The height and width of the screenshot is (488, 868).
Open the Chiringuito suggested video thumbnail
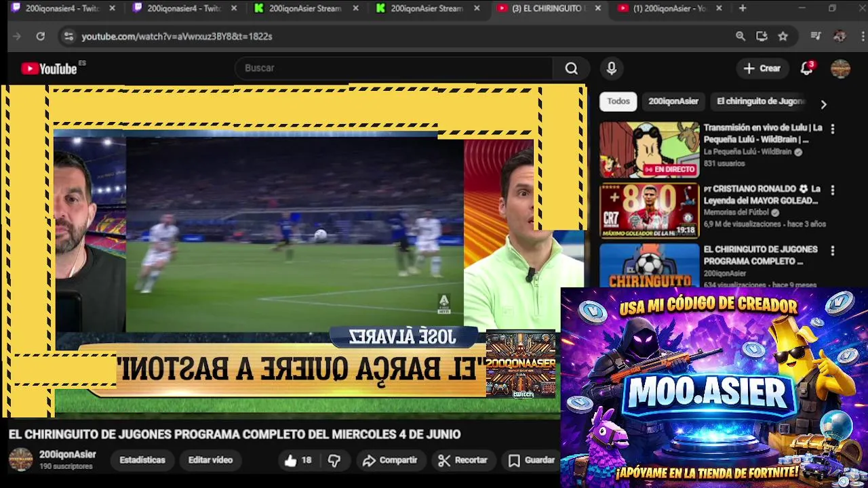(649, 266)
